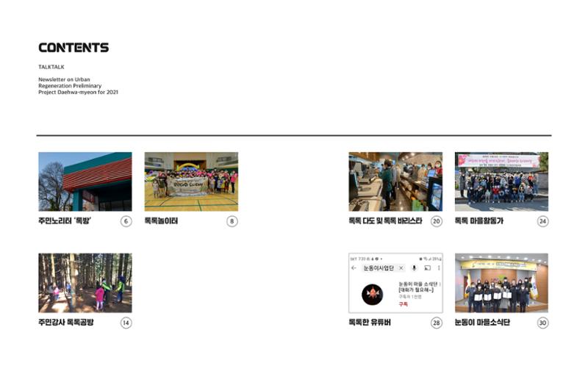The image size is (588, 388).
Task: Click the 눈동이 마을 소식단 channel name in screenshot
Action: pos(419,284)
